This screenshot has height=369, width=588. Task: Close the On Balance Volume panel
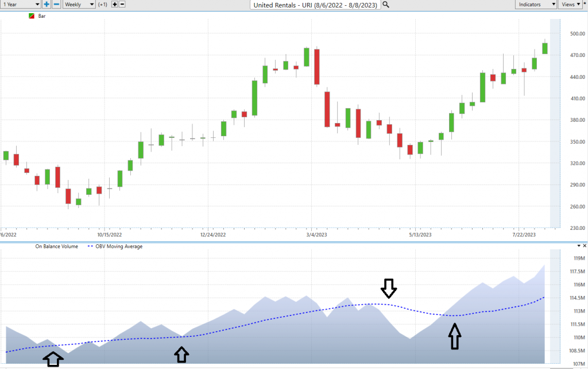point(585,246)
